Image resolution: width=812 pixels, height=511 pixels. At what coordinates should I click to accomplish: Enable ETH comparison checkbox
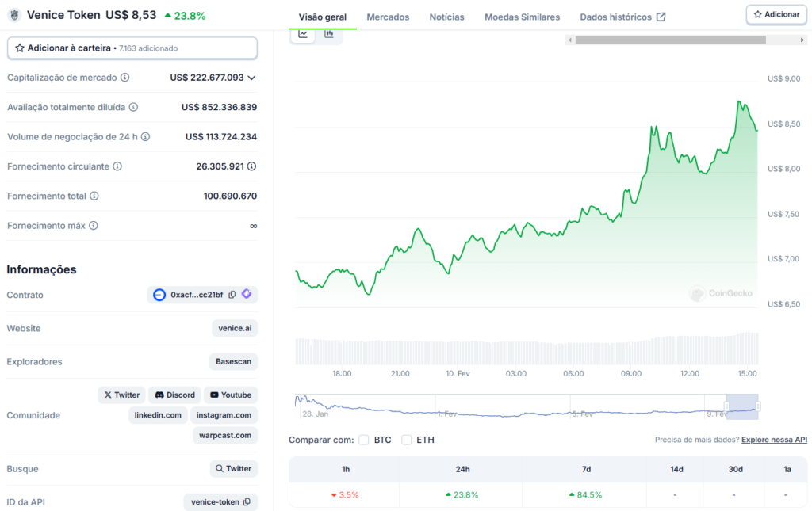pos(407,440)
